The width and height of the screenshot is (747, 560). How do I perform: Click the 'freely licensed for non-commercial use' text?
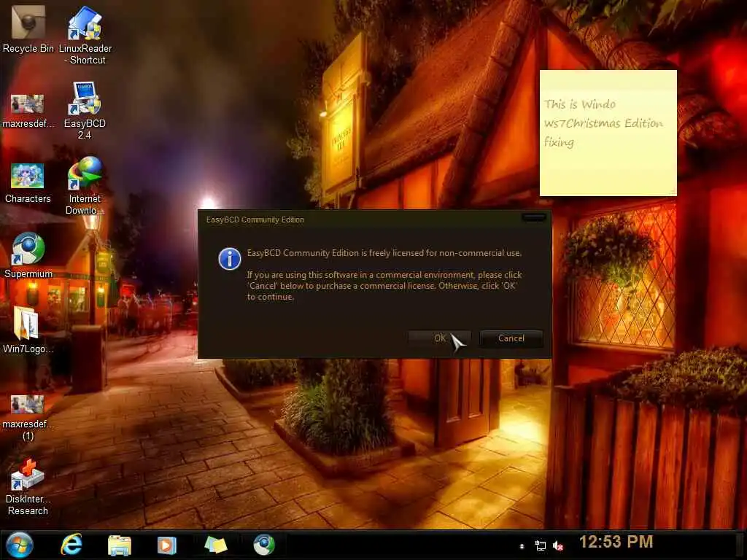click(445, 253)
